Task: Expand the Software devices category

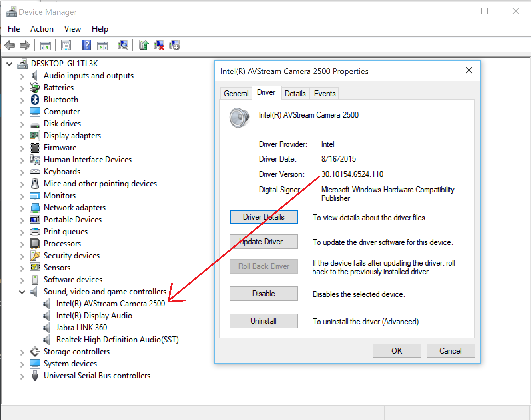Action: tap(22, 280)
